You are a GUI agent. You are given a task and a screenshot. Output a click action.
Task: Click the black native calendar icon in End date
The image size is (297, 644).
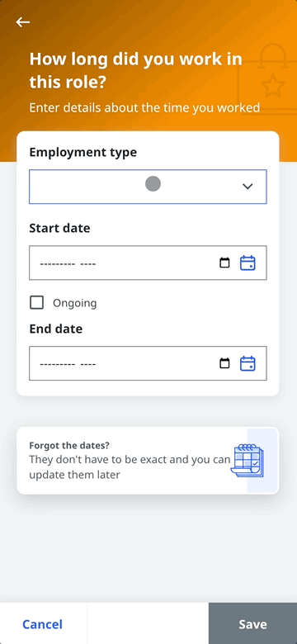point(224,363)
